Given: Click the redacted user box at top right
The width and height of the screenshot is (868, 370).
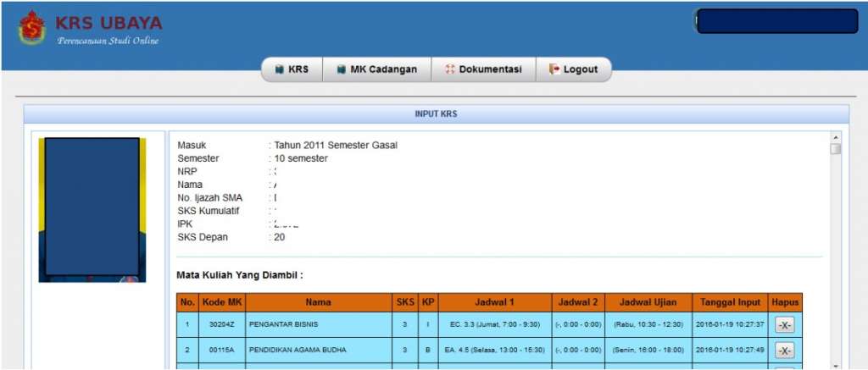Looking at the screenshot, I should coord(776,21).
